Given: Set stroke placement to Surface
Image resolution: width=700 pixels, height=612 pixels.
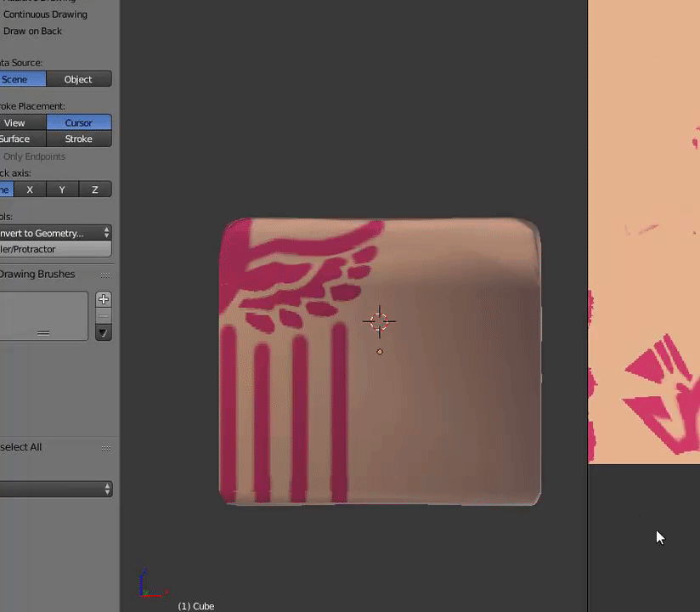Looking at the screenshot, I should click(22, 139).
